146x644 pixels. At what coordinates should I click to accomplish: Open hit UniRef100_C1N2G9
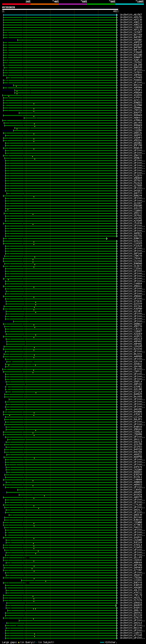point(131,27)
